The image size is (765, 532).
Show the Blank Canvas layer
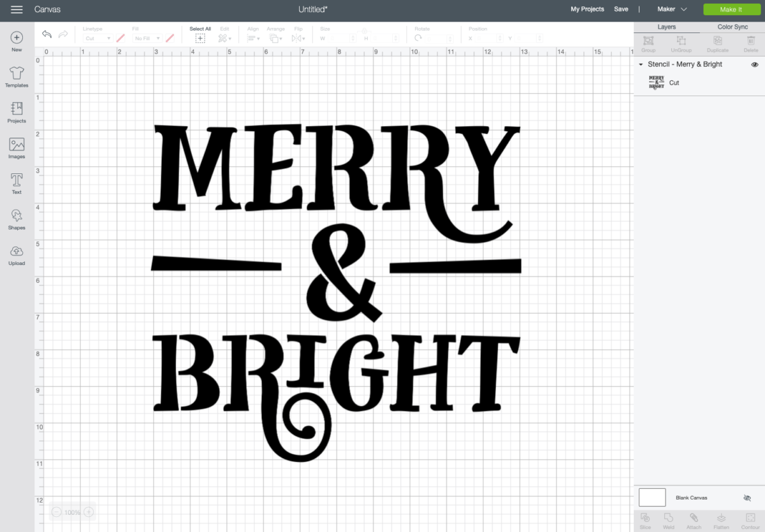tap(747, 498)
